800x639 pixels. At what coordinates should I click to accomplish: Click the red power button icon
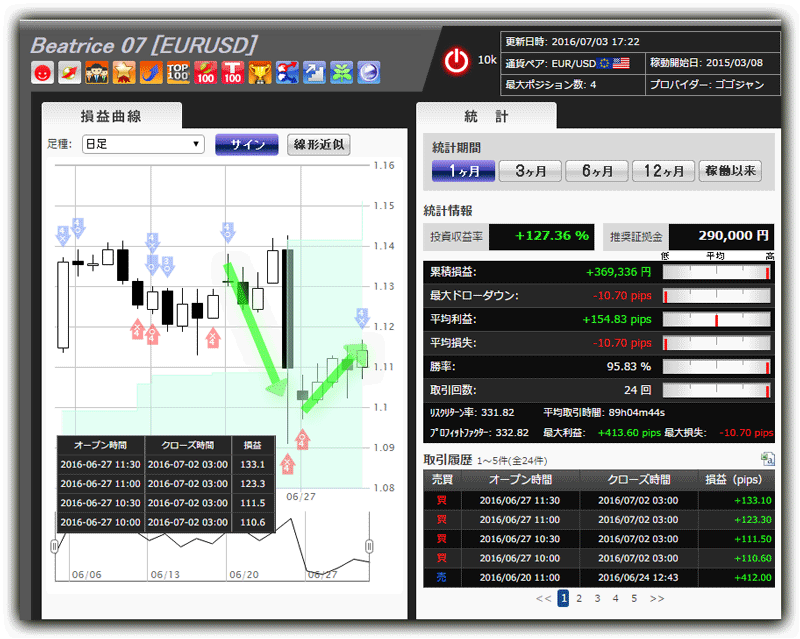pos(456,62)
